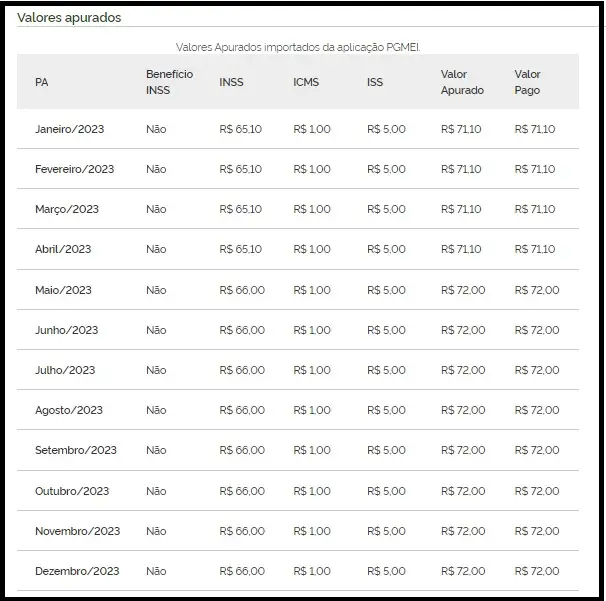This screenshot has height=601, width=606.
Task: Click the Valor Apurado column header
Action: point(462,82)
